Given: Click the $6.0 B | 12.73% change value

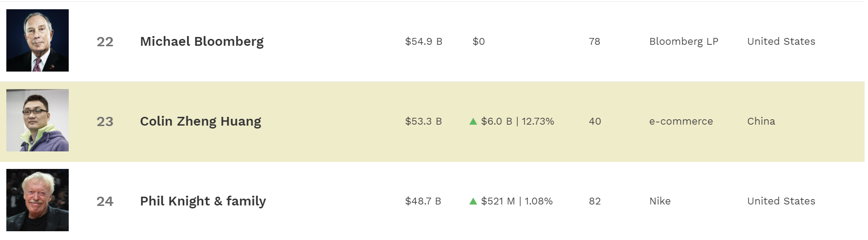Looking at the screenshot, I should click(518, 121).
